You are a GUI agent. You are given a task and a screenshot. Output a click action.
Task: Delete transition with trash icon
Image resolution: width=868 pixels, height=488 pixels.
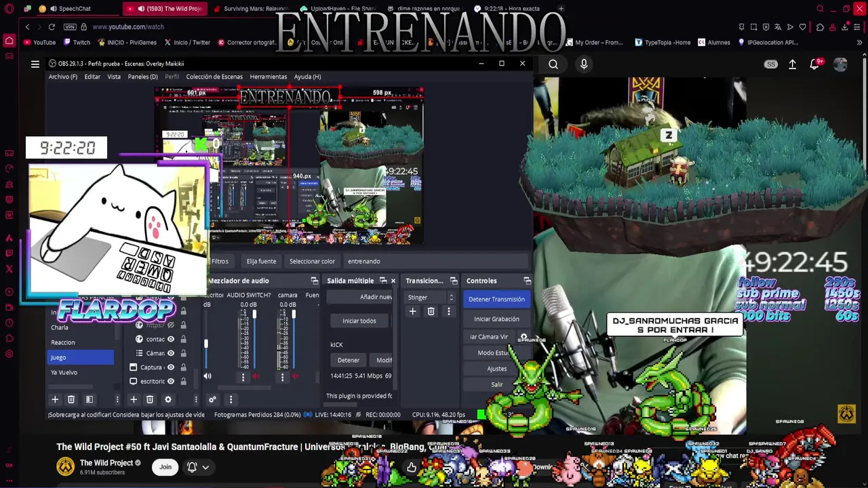(431, 311)
